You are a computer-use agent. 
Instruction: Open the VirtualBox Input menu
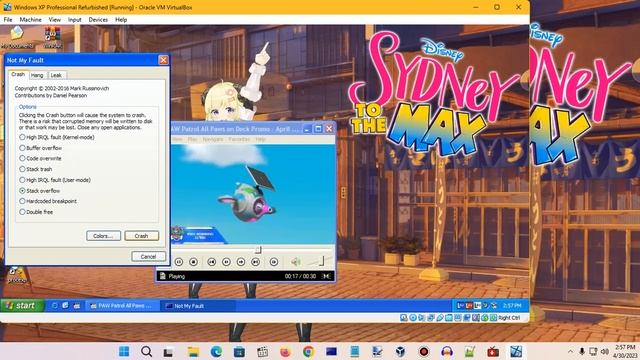tap(75, 20)
